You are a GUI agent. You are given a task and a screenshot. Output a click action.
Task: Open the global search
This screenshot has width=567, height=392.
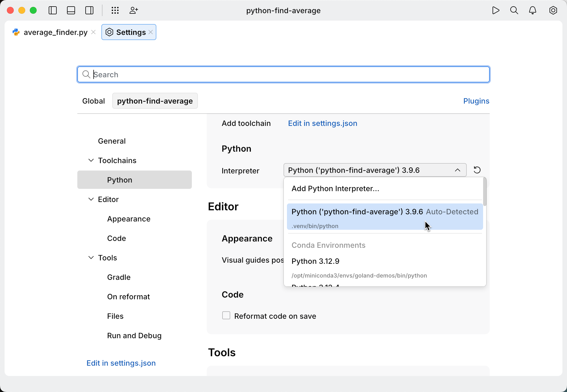coord(514,10)
